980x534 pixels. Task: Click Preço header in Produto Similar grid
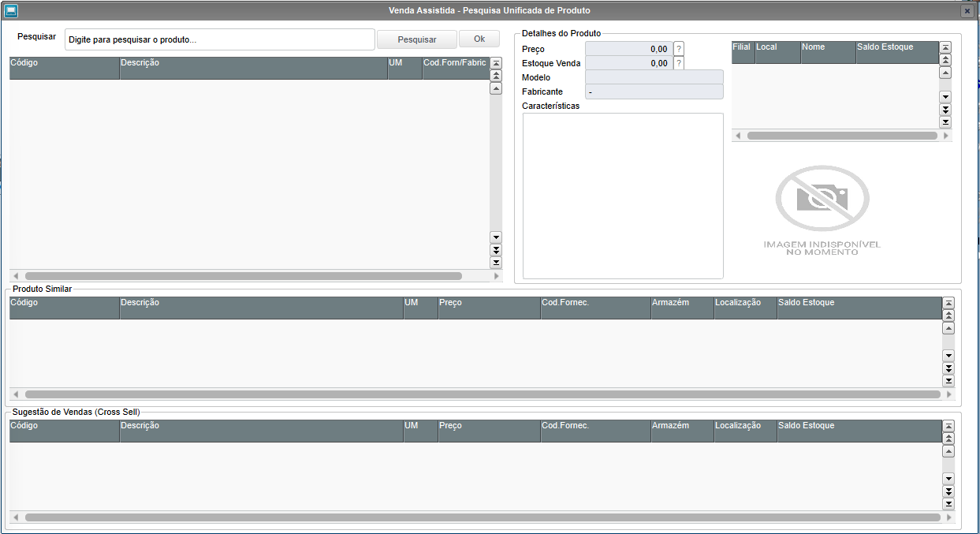coord(490,308)
